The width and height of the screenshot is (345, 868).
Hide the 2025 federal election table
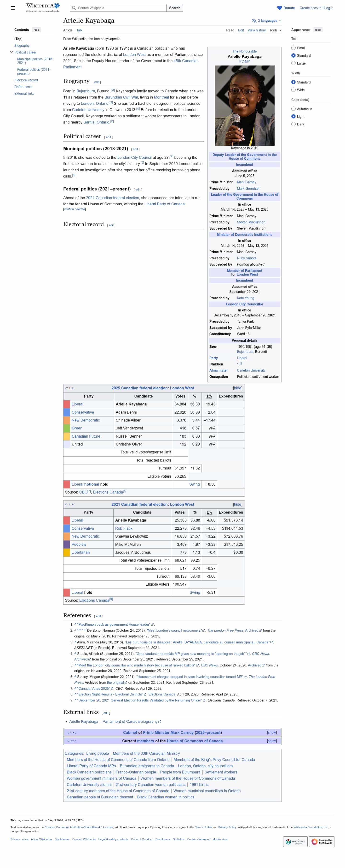(238, 388)
